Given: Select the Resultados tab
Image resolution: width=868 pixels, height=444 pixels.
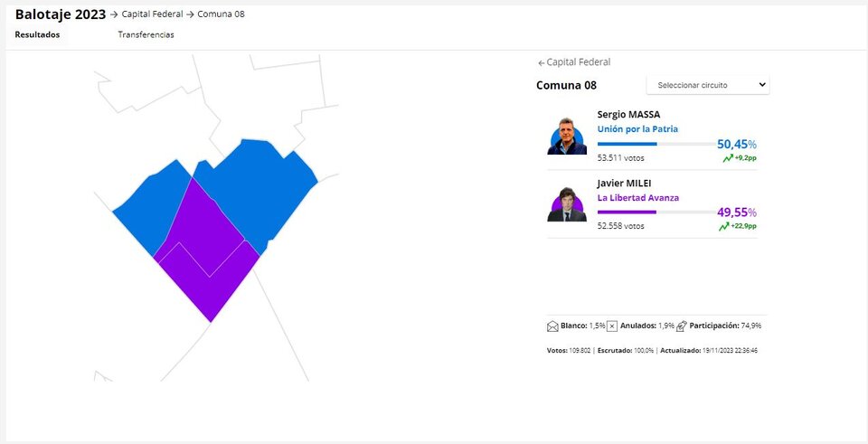Looking at the screenshot, I should coord(37,34).
